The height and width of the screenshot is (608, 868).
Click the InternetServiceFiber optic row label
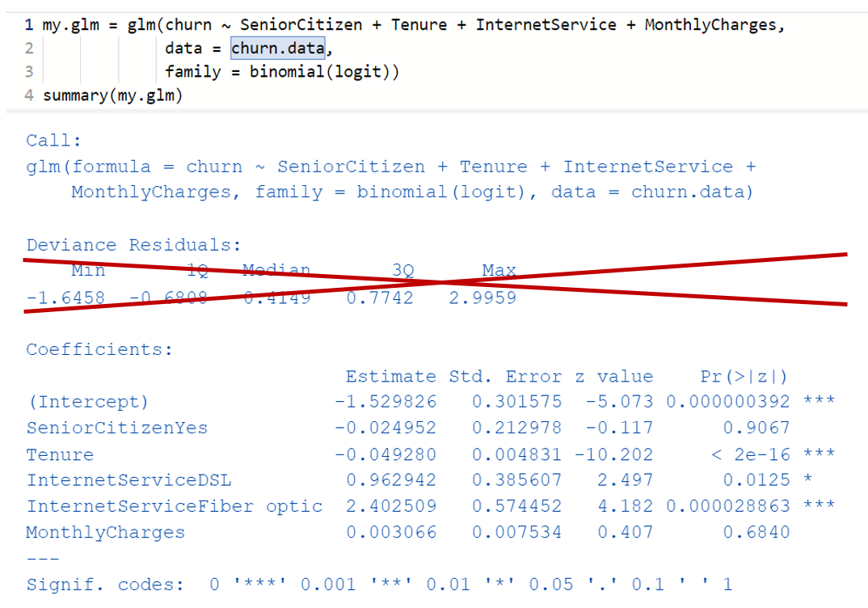point(174,506)
